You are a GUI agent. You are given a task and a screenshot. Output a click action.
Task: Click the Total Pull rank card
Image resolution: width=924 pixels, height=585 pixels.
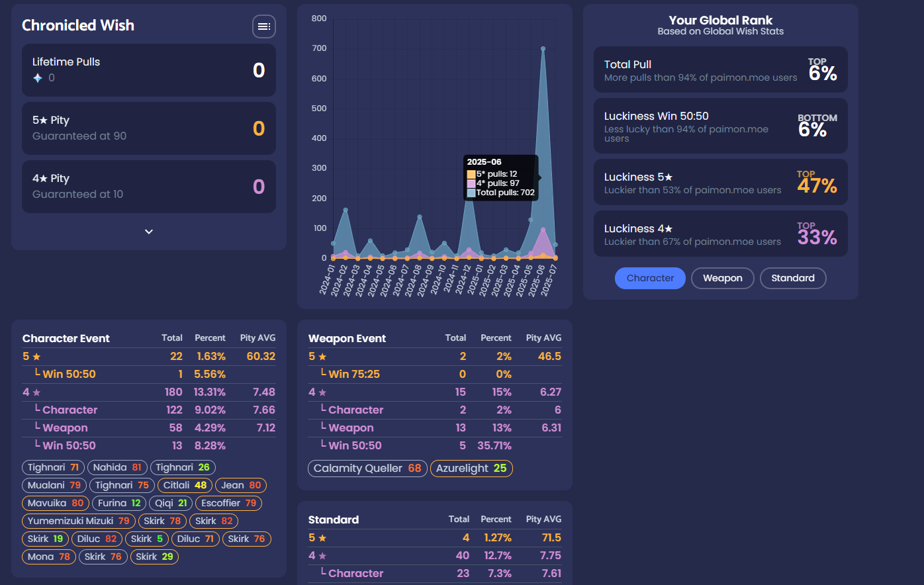721,69
